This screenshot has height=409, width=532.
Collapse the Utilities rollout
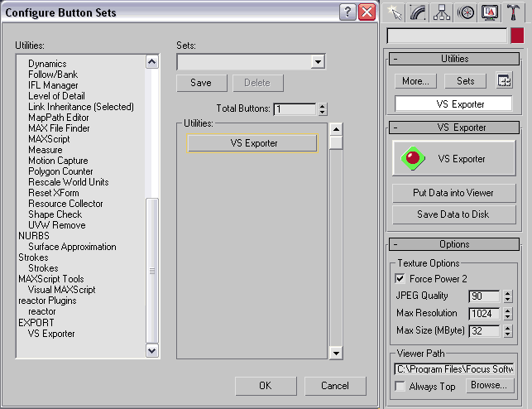pyautogui.click(x=454, y=59)
